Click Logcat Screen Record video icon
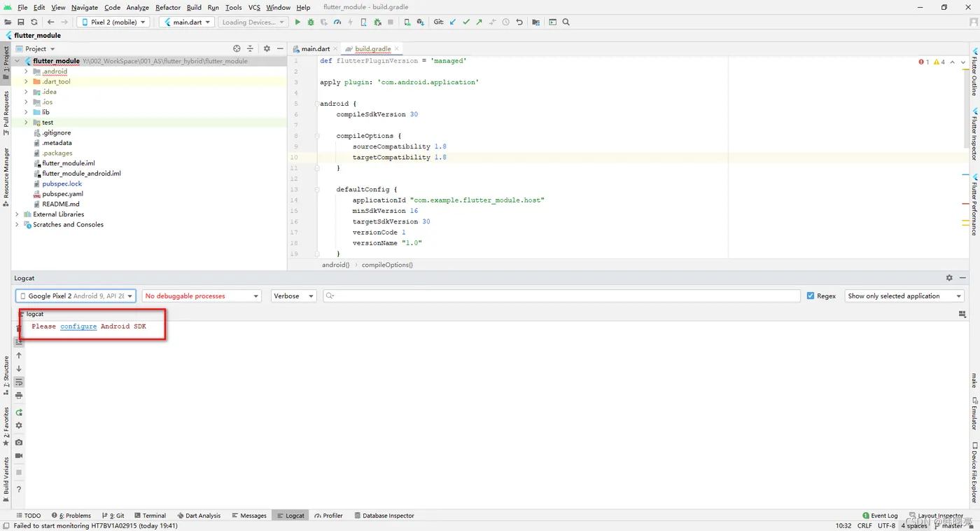Viewport: 980px width, 531px height. [19, 456]
